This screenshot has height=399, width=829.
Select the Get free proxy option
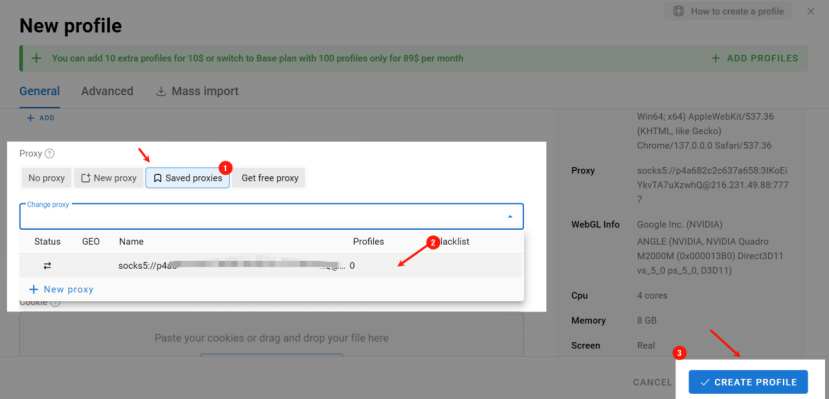(x=270, y=178)
